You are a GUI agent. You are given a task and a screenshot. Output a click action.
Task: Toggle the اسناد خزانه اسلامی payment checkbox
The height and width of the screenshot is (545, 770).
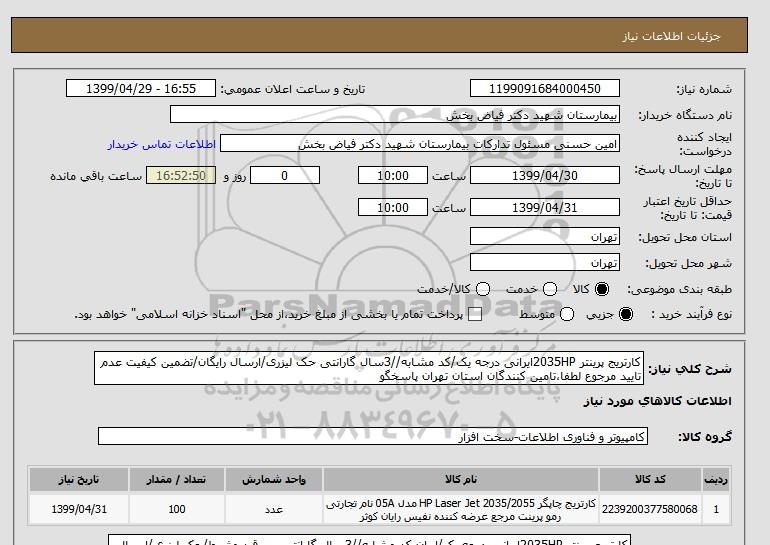pyautogui.click(x=475, y=315)
